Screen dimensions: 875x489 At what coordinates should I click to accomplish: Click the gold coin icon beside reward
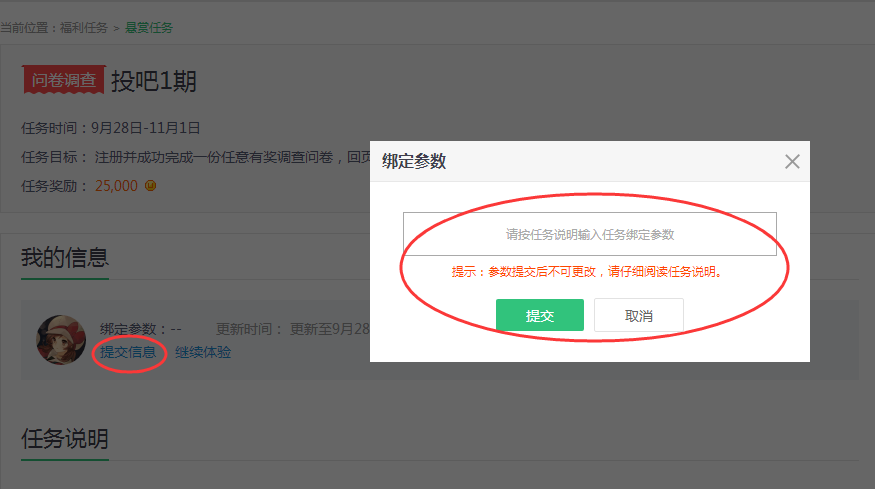point(151,186)
